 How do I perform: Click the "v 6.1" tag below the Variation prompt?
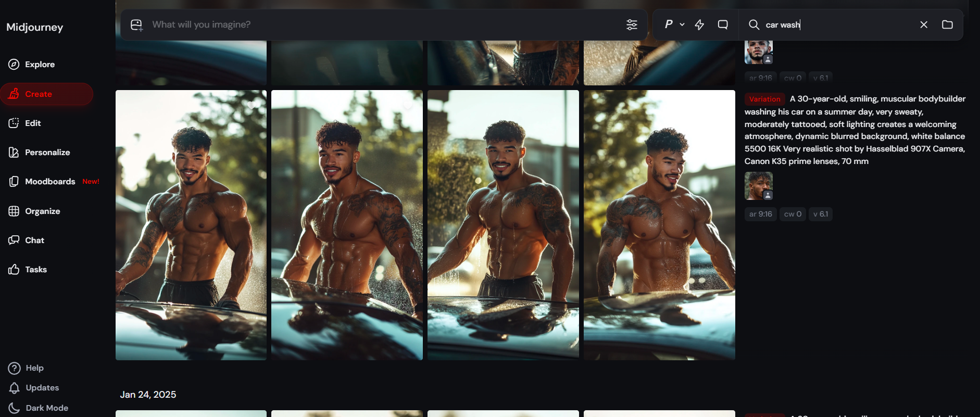[x=820, y=214]
